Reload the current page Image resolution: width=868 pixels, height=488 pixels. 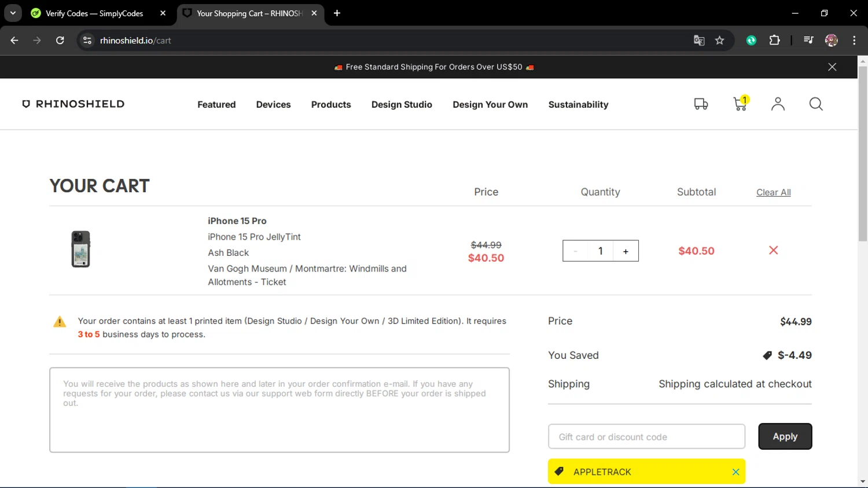(60, 41)
